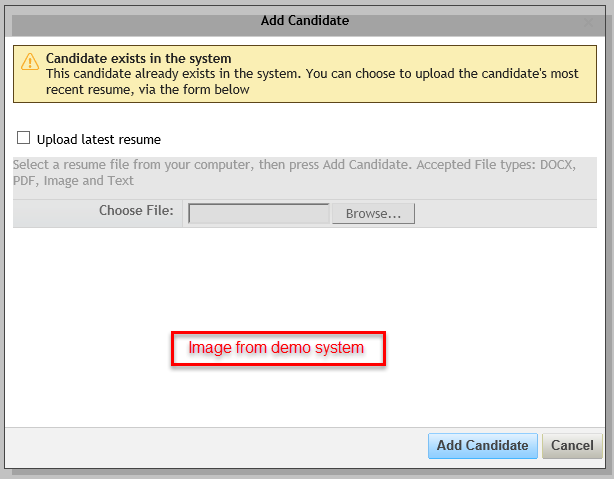614x479 pixels.
Task: Click 'Select a resume file' instruction line
Action: 294,165
